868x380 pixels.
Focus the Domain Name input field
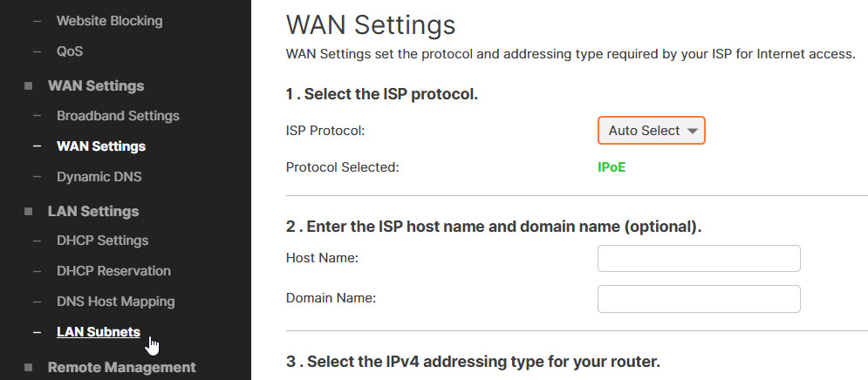point(698,299)
